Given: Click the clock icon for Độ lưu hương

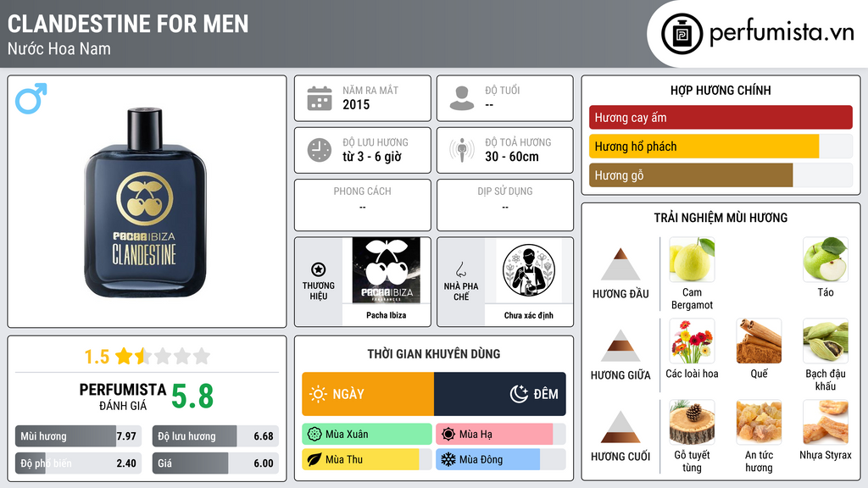Looking at the screenshot, I should point(320,150).
